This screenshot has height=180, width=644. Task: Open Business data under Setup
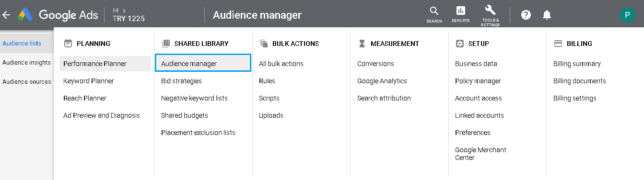tap(476, 64)
